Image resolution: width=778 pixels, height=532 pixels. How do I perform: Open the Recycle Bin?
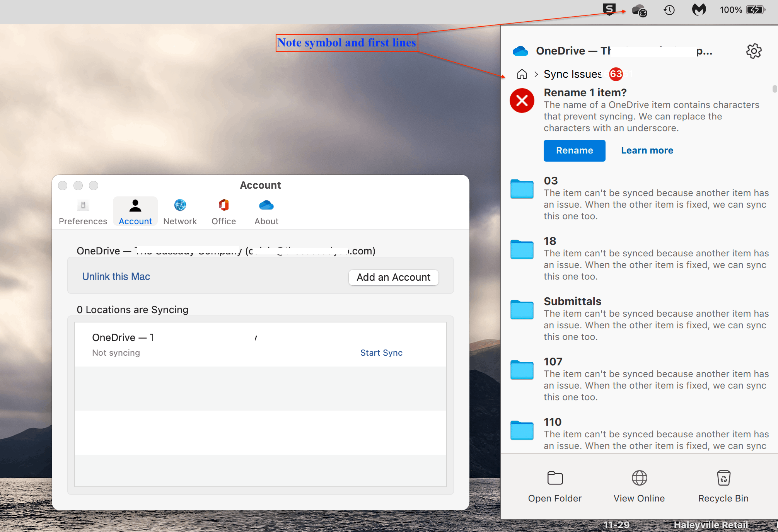(723, 487)
